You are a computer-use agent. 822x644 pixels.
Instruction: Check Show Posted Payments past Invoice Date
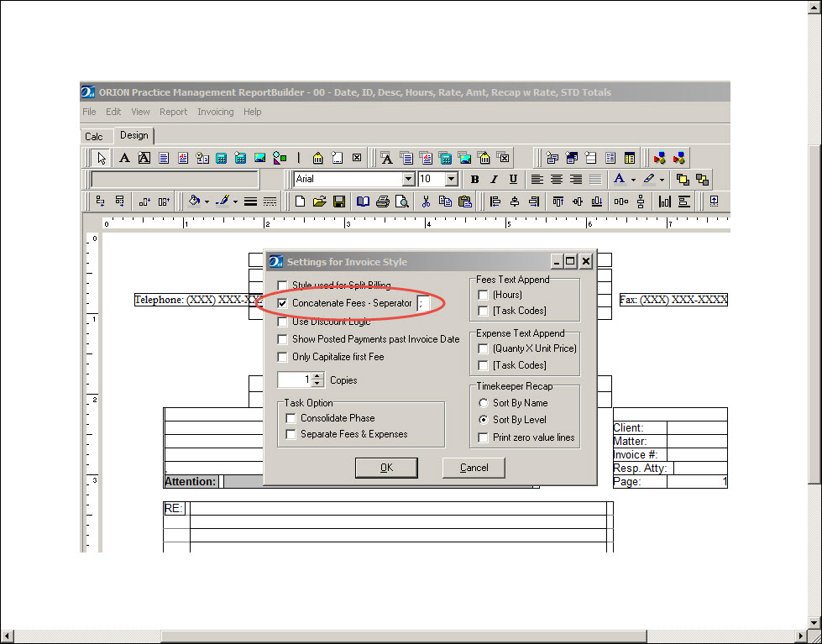(x=283, y=339)
